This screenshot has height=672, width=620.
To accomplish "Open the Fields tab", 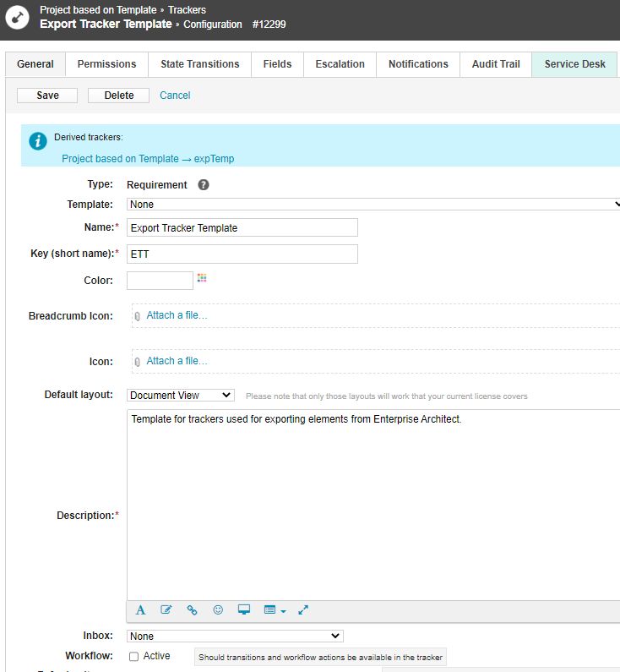I will pos(277,64).
